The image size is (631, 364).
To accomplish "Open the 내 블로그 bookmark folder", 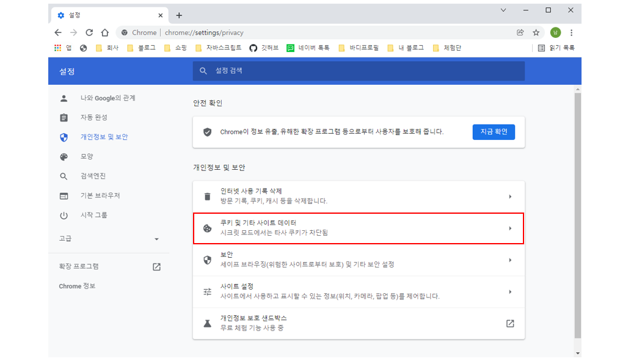I will pyautogui.click(x=405, y=48).
